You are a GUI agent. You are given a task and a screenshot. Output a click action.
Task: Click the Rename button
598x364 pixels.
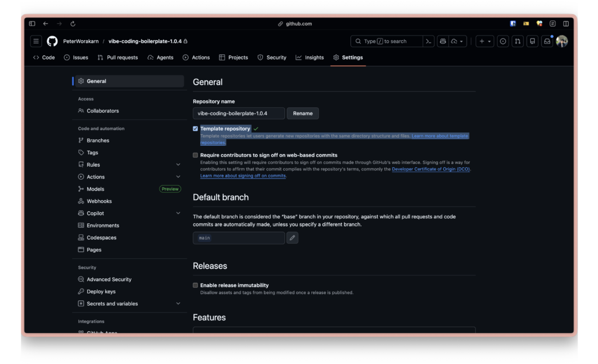coord(303,113)
